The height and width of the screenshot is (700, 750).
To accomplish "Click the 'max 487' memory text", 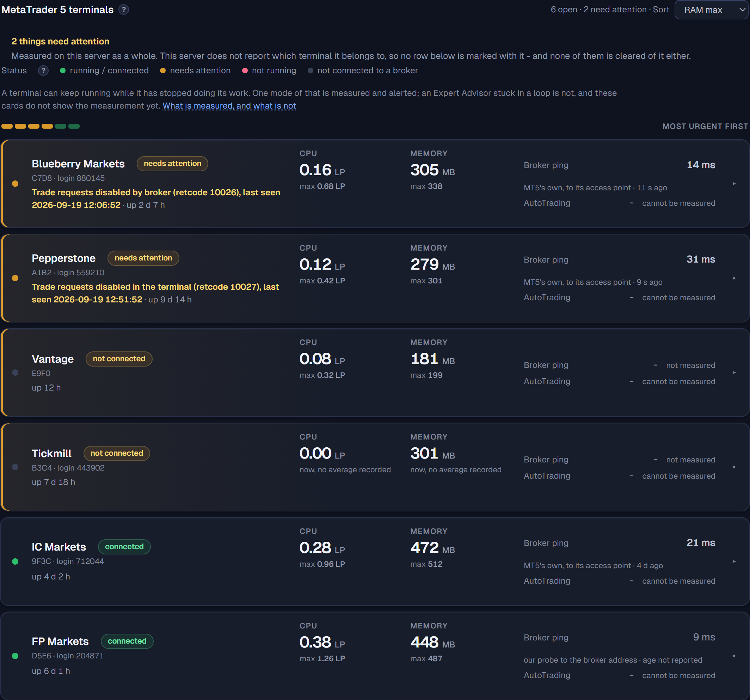I will click(426, 658).
